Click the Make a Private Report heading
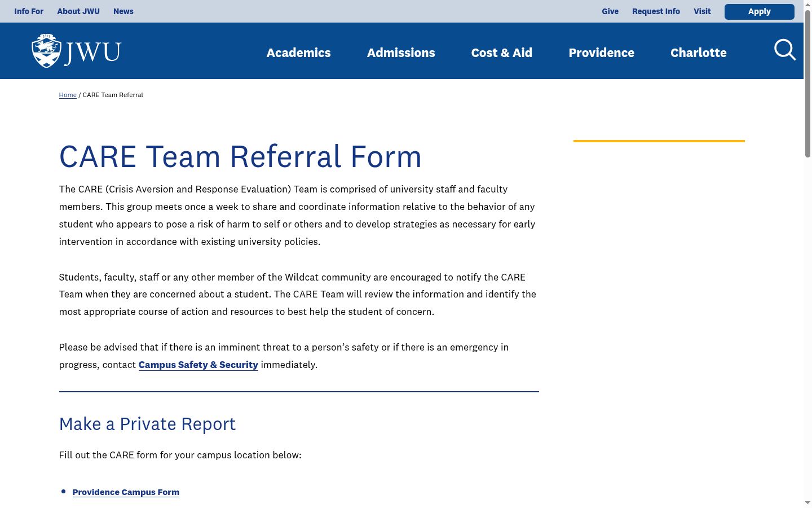Viewport: 812px width, 508px height. click(147, 424)
